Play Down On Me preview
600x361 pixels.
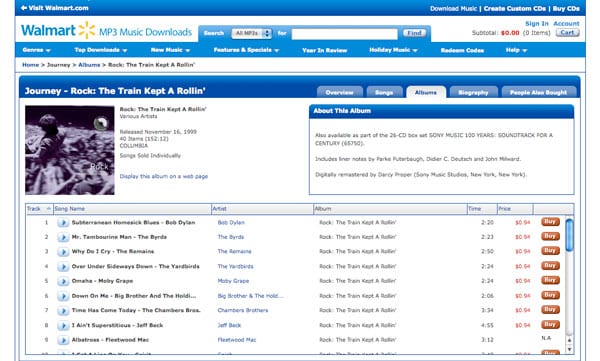(x=63, y=296)
